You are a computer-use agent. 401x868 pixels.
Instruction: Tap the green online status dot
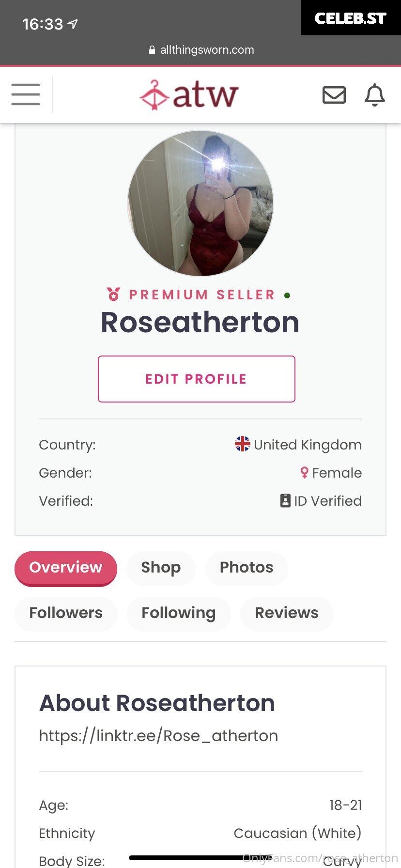(x=287, y=295)
